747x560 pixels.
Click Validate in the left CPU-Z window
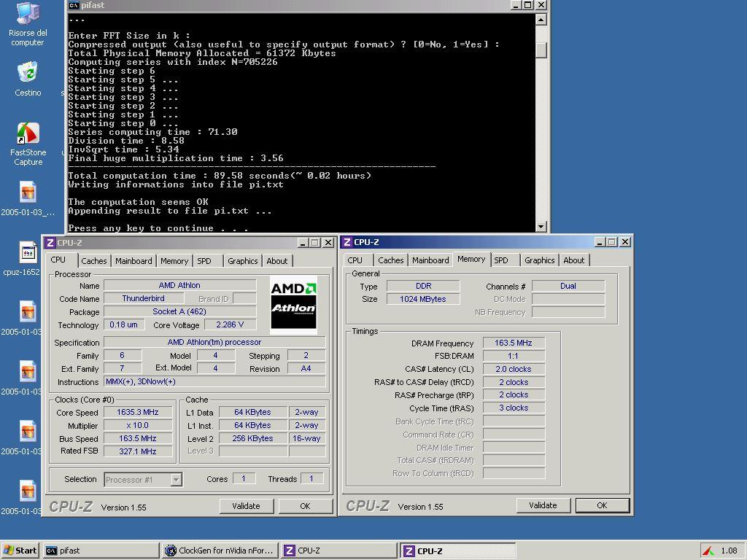[x=247, y=506]
